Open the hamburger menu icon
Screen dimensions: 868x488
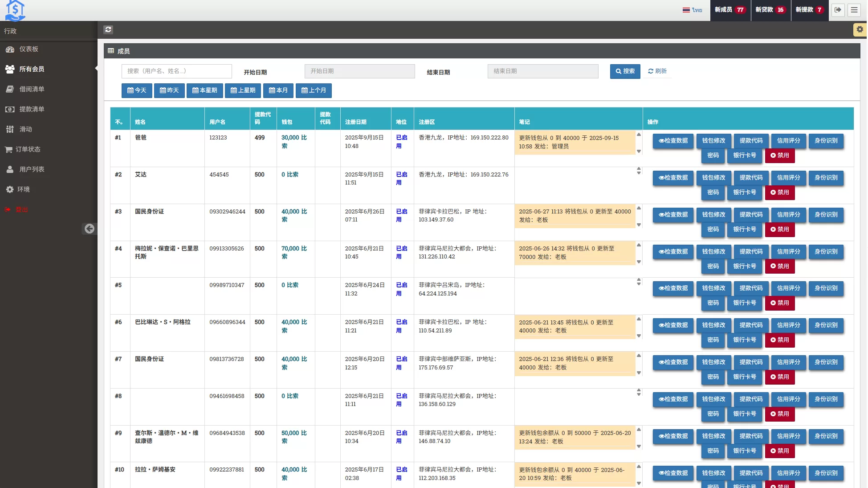(x=854, y=10)
